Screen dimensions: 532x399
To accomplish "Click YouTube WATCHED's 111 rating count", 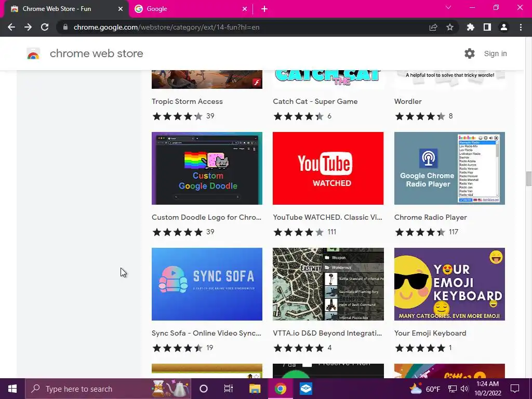I will pos(332,232).
